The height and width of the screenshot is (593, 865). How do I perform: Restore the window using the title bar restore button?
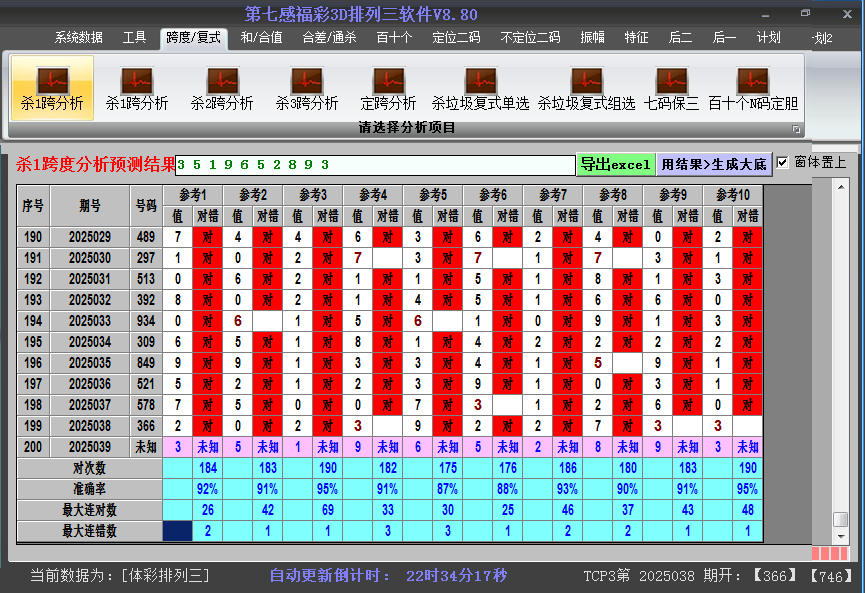(805, 13)
